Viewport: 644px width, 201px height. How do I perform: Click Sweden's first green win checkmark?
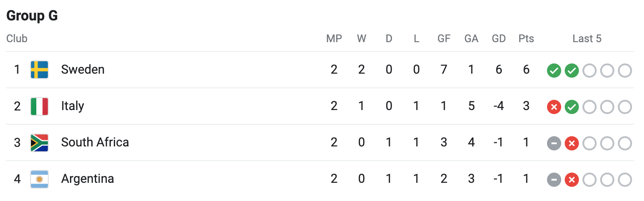point(554,71)
